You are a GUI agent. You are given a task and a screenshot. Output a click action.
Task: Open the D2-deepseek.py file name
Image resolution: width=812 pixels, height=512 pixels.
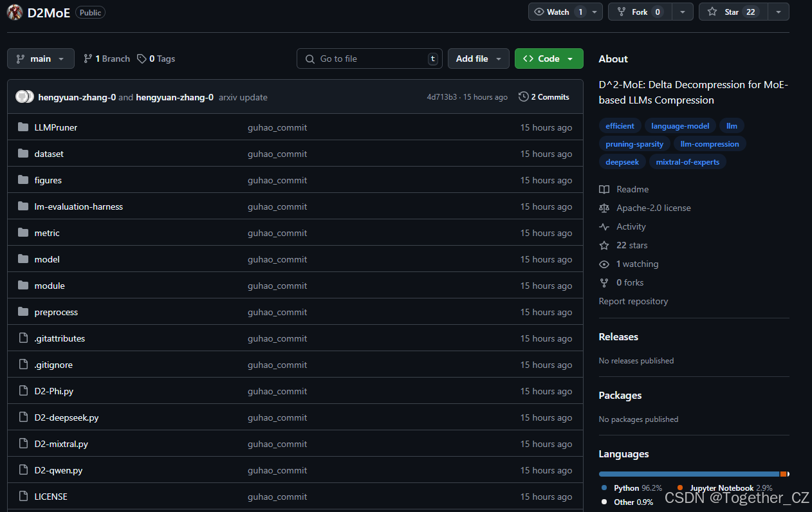pyautogui.click(x=66, y=417)
